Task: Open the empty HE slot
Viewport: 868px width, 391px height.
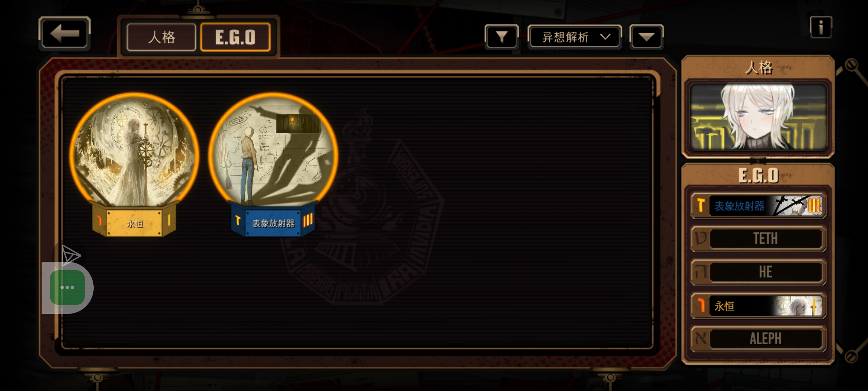Action: pos(758,272)
